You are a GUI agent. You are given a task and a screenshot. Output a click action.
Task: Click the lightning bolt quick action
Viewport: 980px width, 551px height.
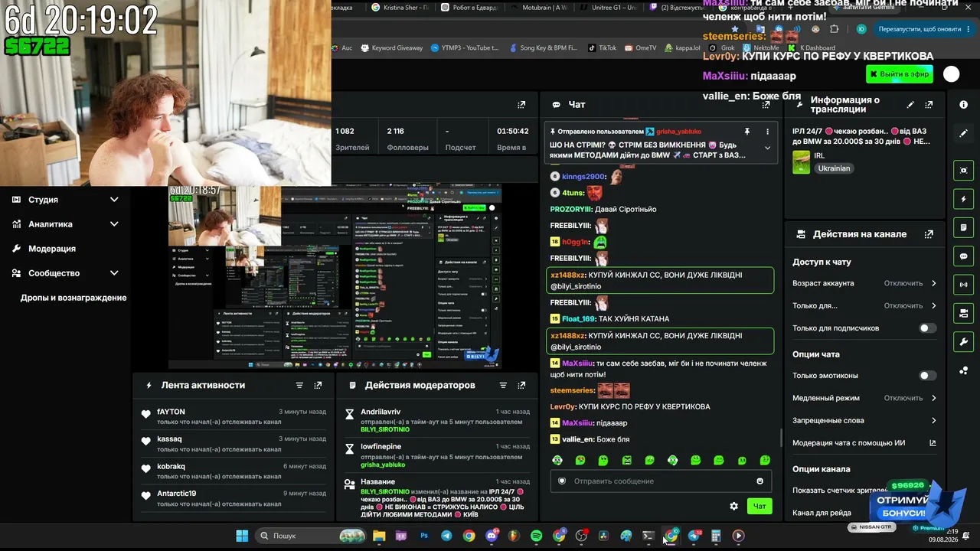click(x=963, y=200)
